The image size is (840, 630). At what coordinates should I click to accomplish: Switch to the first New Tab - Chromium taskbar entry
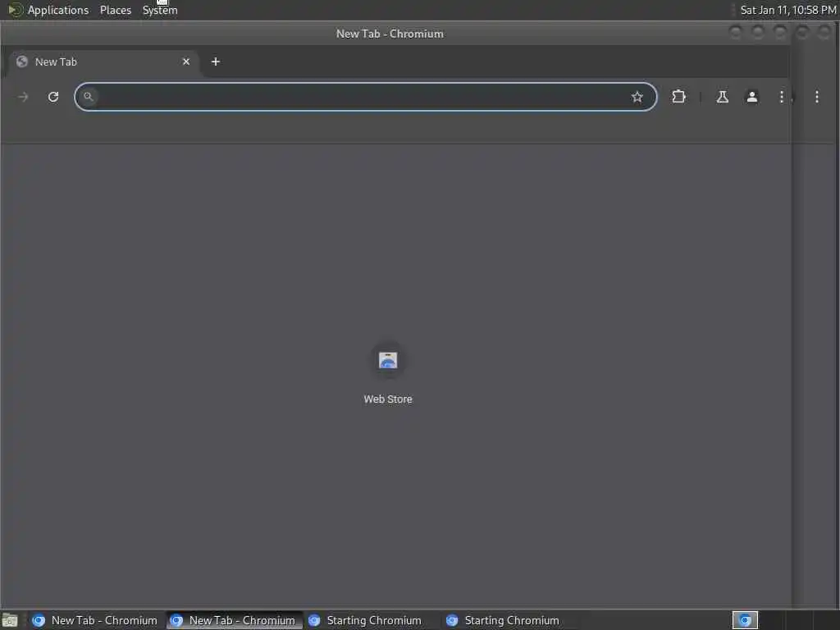95,620
